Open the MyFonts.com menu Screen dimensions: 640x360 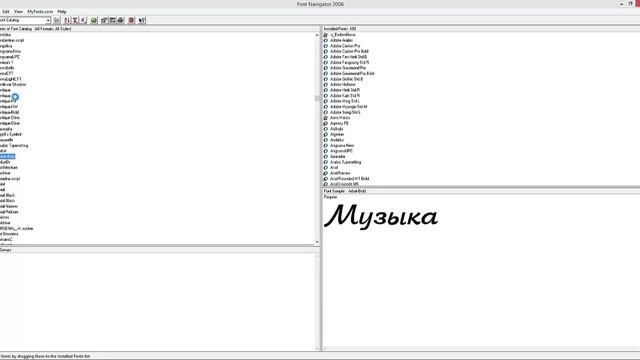pos(40,12)
